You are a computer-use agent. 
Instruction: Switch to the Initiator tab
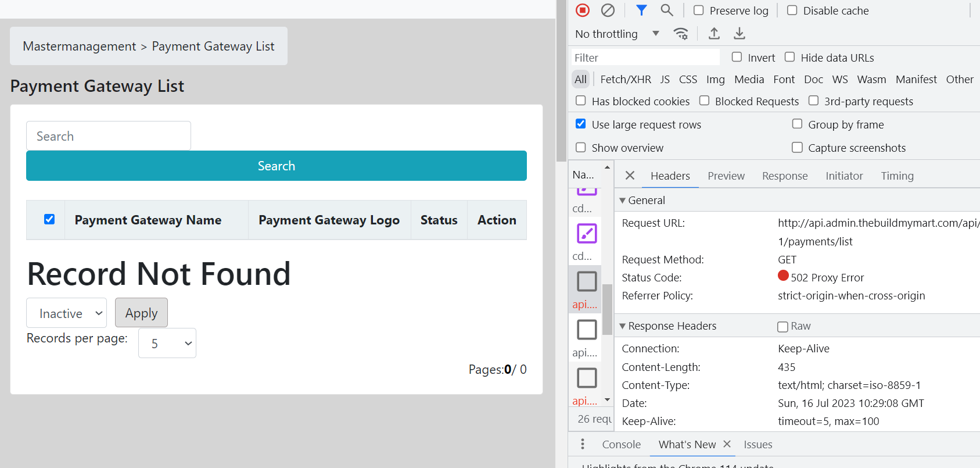coord(844,176)
